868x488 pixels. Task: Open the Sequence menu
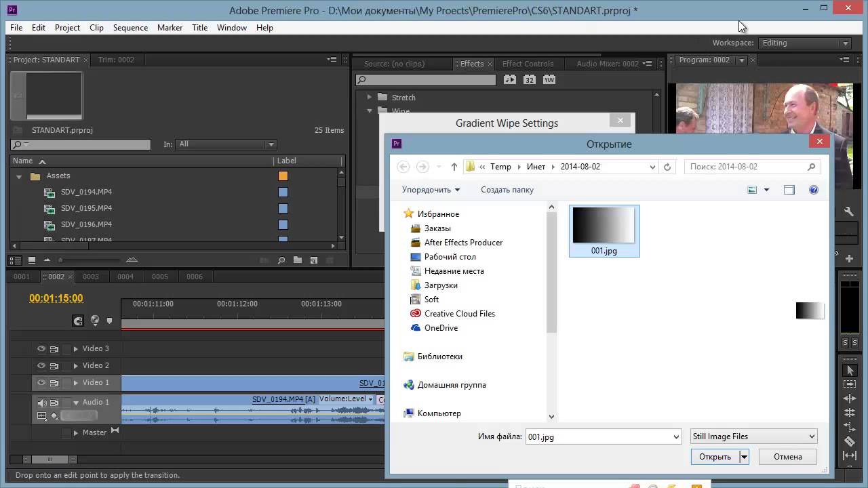click(130, 28)
